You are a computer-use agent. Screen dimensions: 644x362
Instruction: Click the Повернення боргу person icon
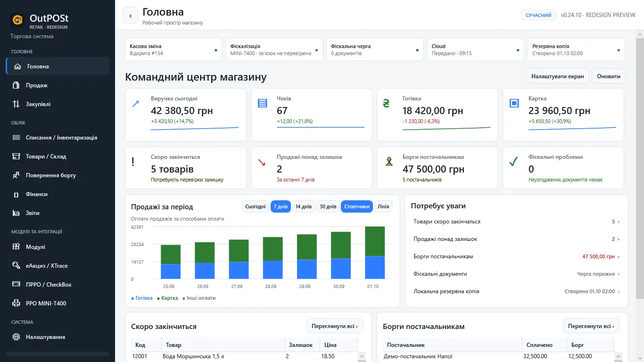point(17,175)
